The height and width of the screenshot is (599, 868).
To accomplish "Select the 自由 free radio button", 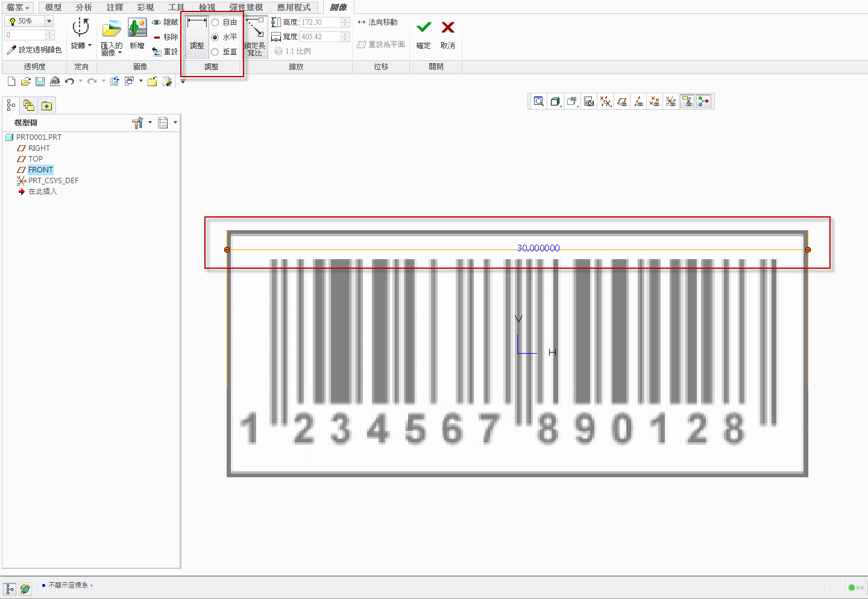I will (215, 22).
